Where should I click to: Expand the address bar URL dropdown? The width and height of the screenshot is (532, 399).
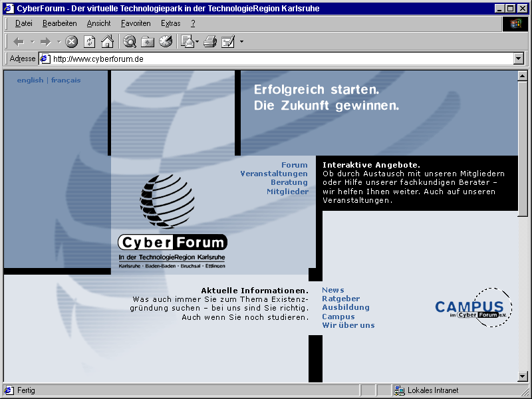(x=519, y=59)
